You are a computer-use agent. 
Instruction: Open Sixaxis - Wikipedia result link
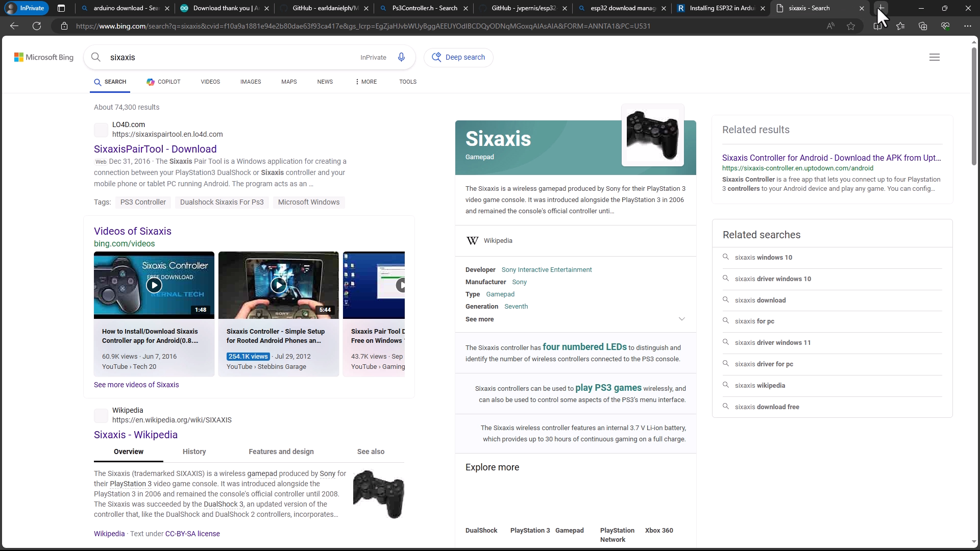pyautogui.click(x=136, y=435)
